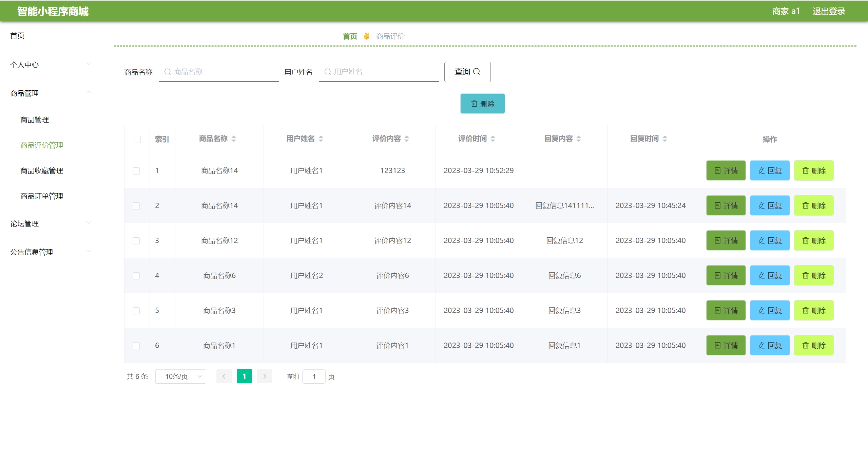Check the checkbox for row 1
Image resolution: width=868 pixels, height=475 pixels.
tap(136, 171)
